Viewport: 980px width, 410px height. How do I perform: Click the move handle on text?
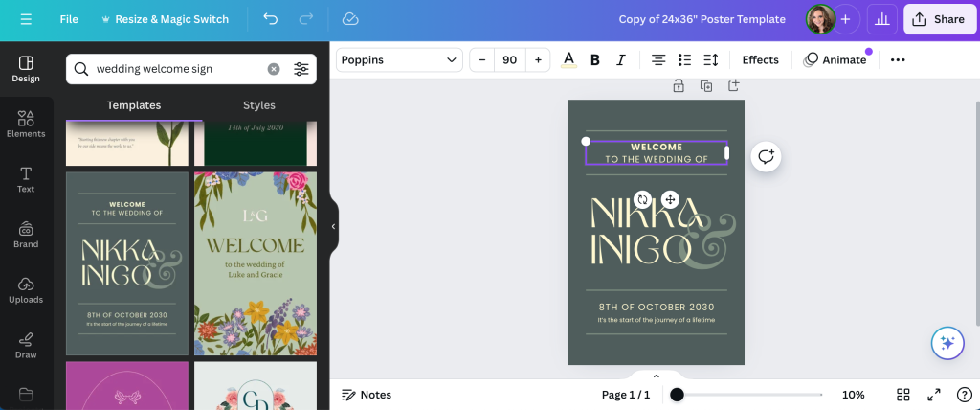[670, 199]
